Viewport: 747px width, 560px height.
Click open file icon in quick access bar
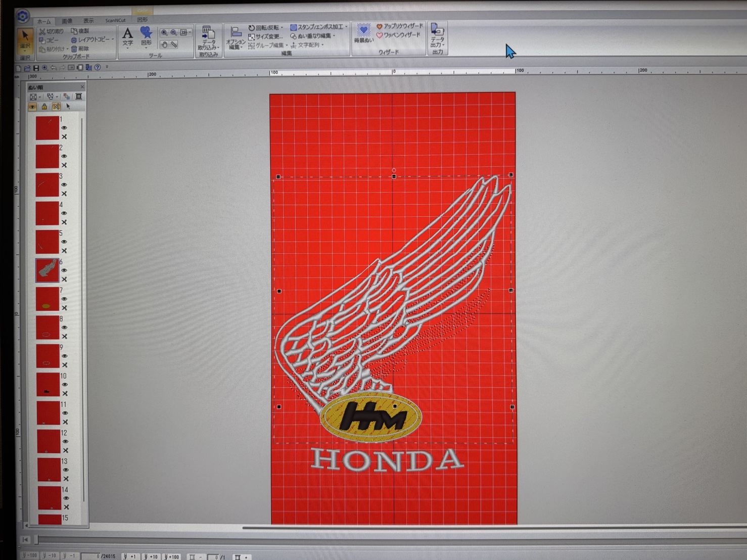pyautogui.click(x=27, y=68)
